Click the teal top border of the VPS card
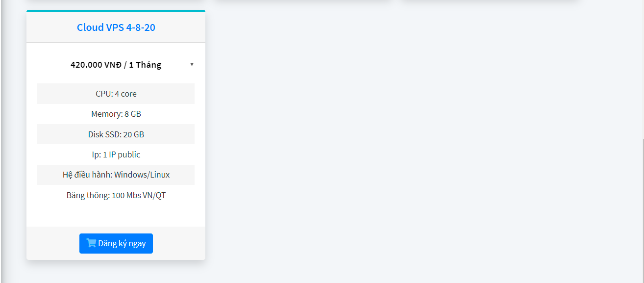 [116, 11]
